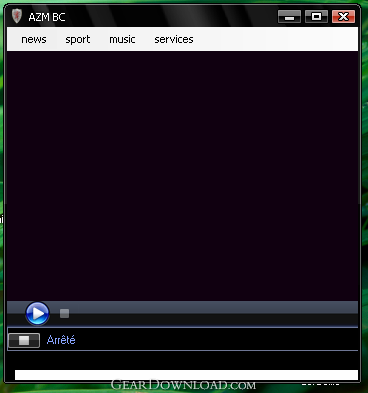The height and width of the screenshot is (393, 368).
Task: Click the dark video display area
Action: (183, 176)
